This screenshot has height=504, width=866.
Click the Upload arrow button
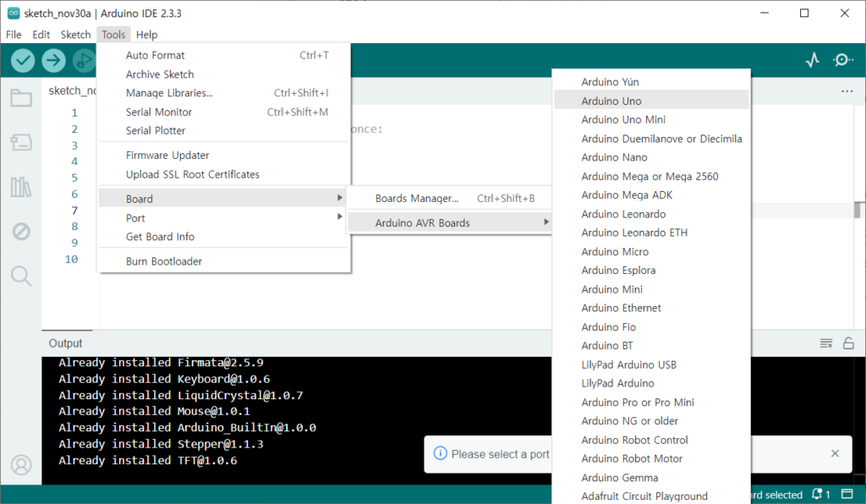click(53, 60)
